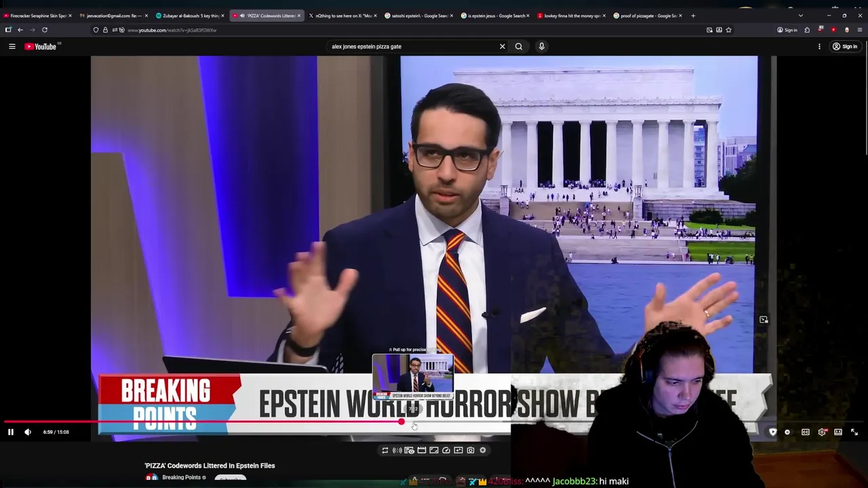Viewport: 868px width, 488px height.
Task: Click the corner icon at the video's right edge
Action: click(764, 320)
